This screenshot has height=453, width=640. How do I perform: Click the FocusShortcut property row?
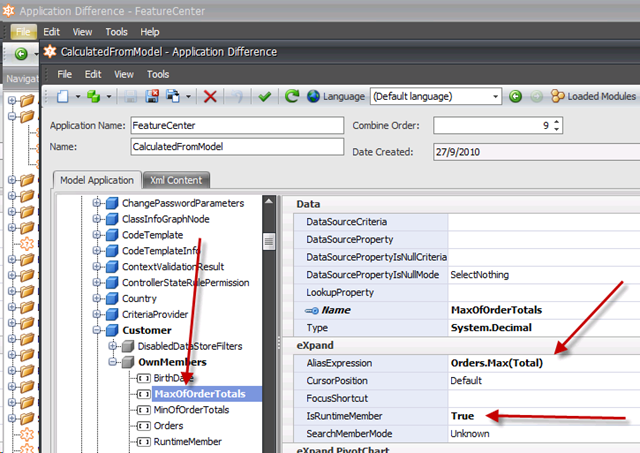[467, 398]
